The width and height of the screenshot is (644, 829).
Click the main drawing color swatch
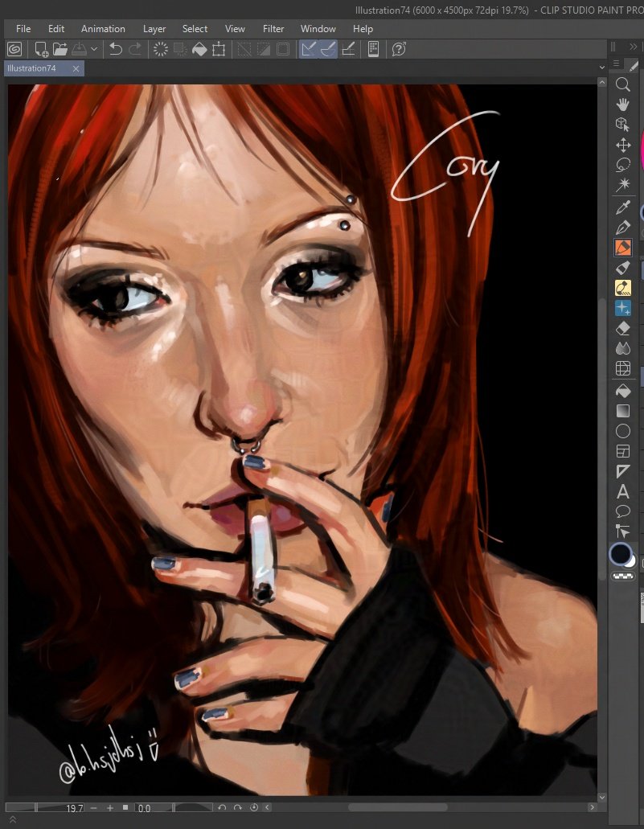tap(620, 553)
